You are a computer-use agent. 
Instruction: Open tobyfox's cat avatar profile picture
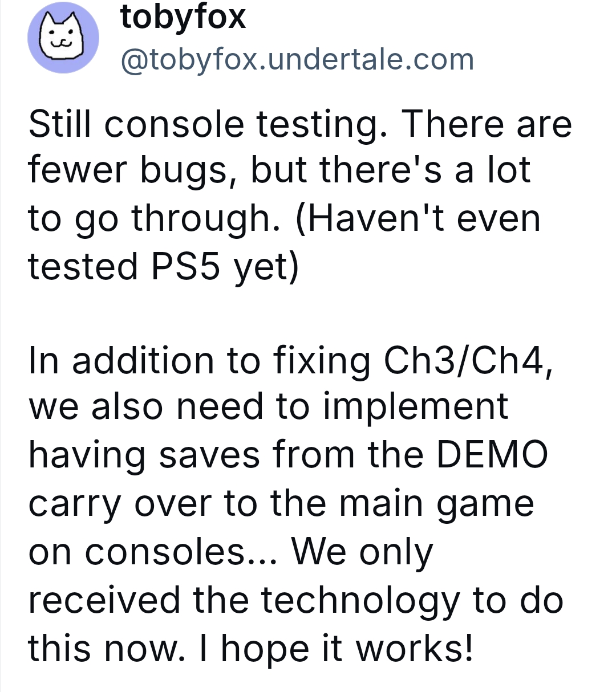pyautogui.click(x=63, y=38)
